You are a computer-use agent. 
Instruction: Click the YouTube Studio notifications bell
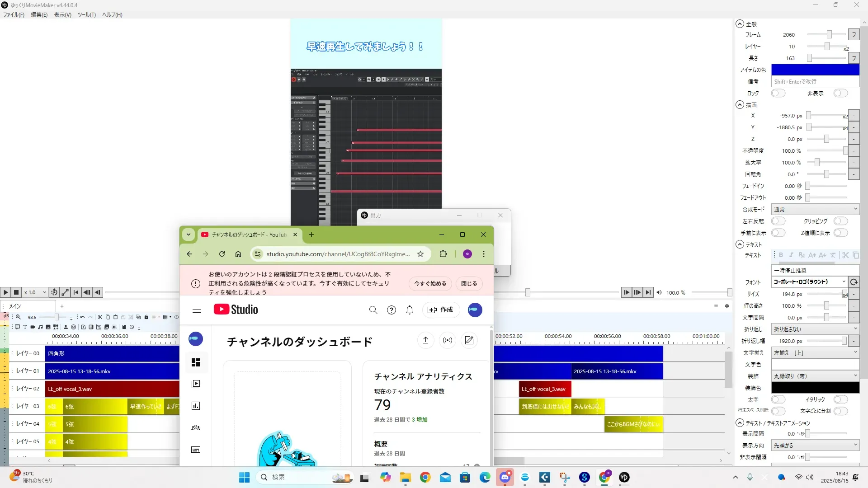coord(410,310)
